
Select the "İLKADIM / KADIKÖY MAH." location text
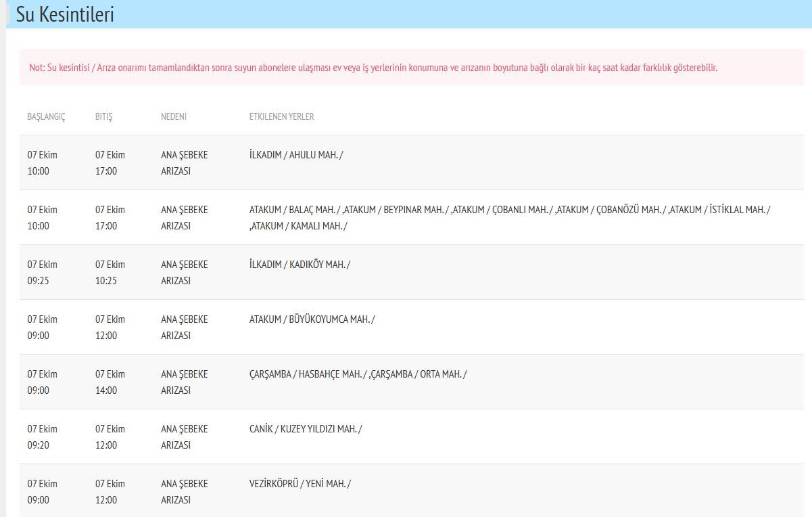coord(300,265)
